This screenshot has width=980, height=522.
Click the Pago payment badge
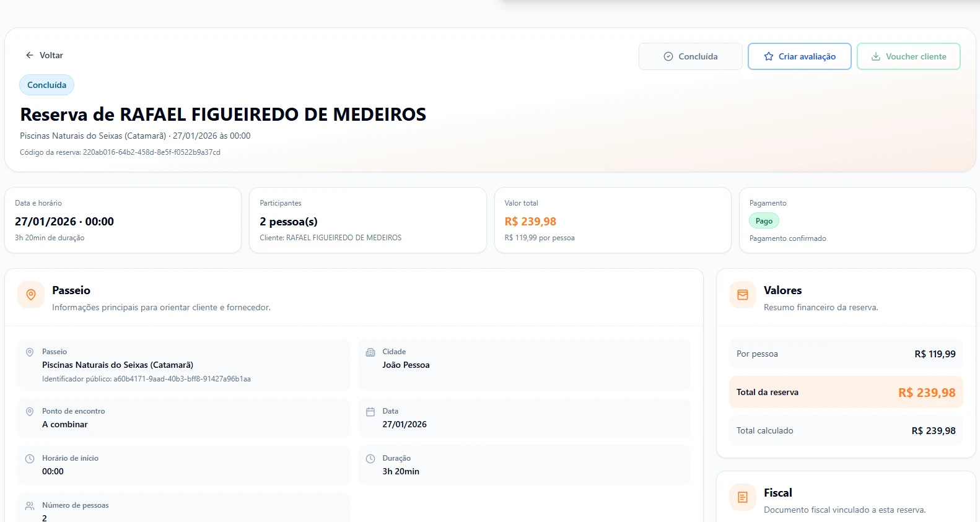(764, 221)
